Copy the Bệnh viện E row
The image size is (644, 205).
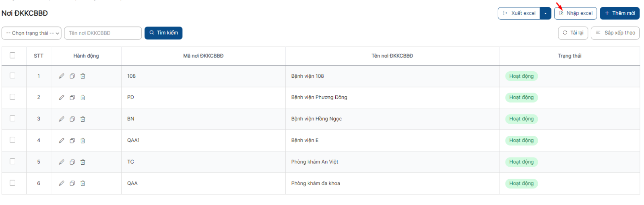(72, 141)
